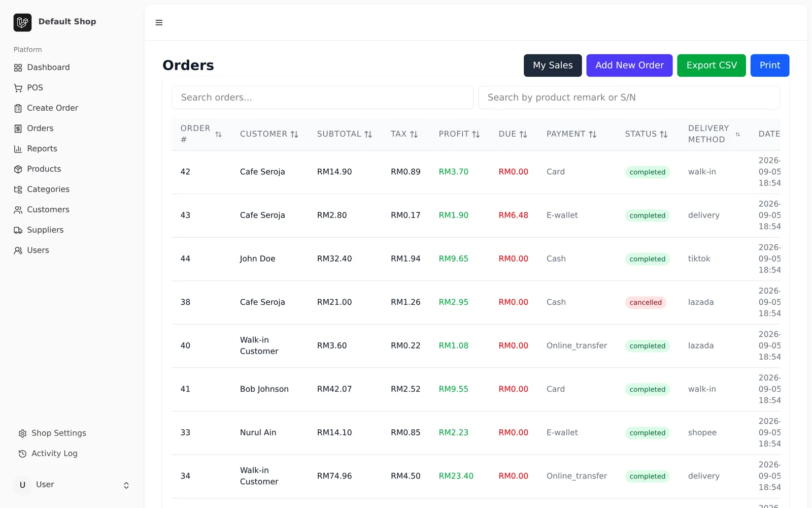Click the Create Order clipboard icon
The image size is (812, 508).
pos(18,108)
